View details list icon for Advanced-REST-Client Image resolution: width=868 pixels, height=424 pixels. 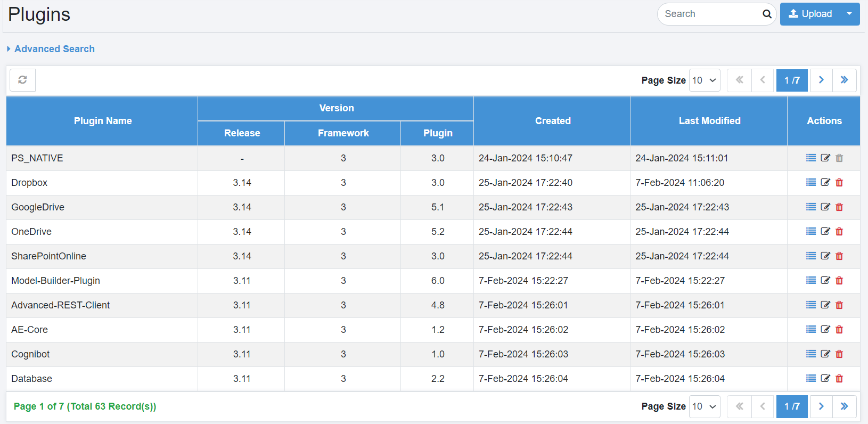pos(811,305)
